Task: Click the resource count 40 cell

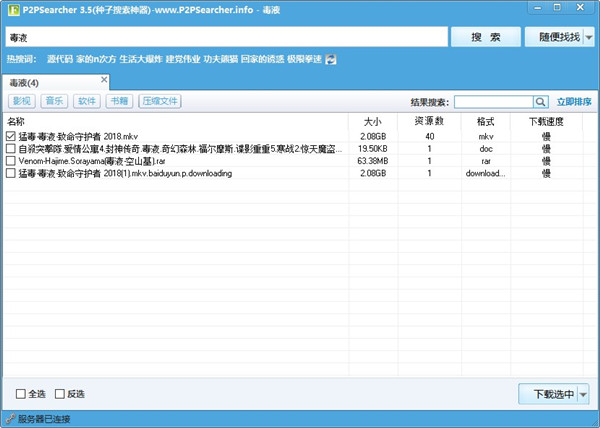Action: click(x=429, y=136)
